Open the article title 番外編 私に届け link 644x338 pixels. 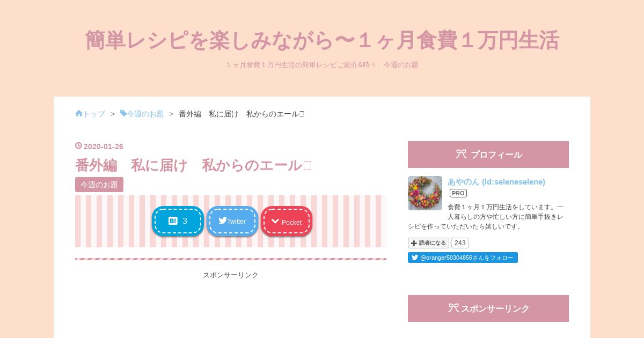pyautogui.click(x=193, y=165)
